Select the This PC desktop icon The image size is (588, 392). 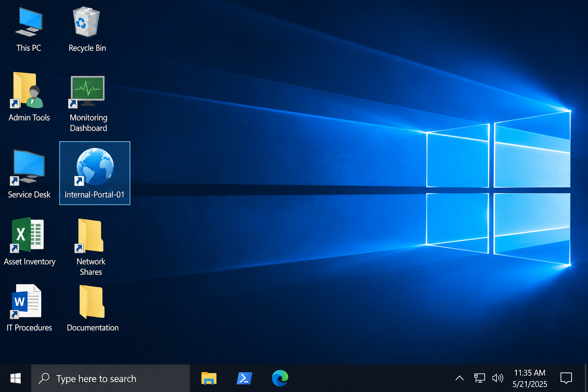[x=29, y=22]
